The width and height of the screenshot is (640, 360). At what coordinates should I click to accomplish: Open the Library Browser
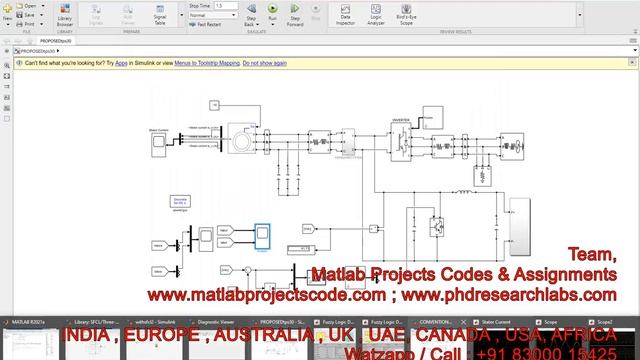click(x=64, y=15)
